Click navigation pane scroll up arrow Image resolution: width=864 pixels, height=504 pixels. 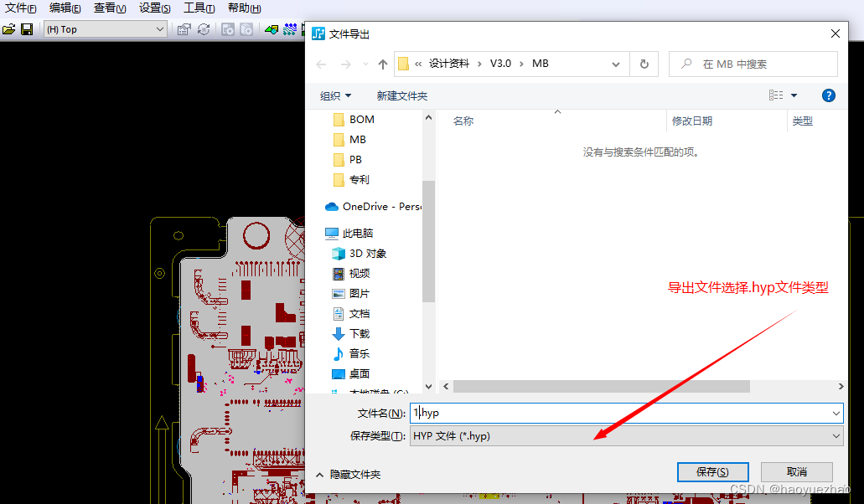coord(429,117)
